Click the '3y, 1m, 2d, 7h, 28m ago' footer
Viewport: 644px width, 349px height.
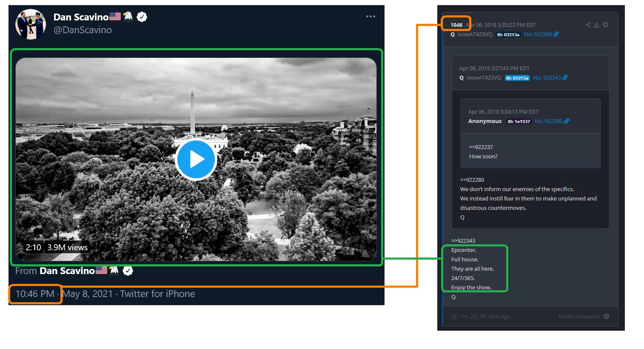480,316
